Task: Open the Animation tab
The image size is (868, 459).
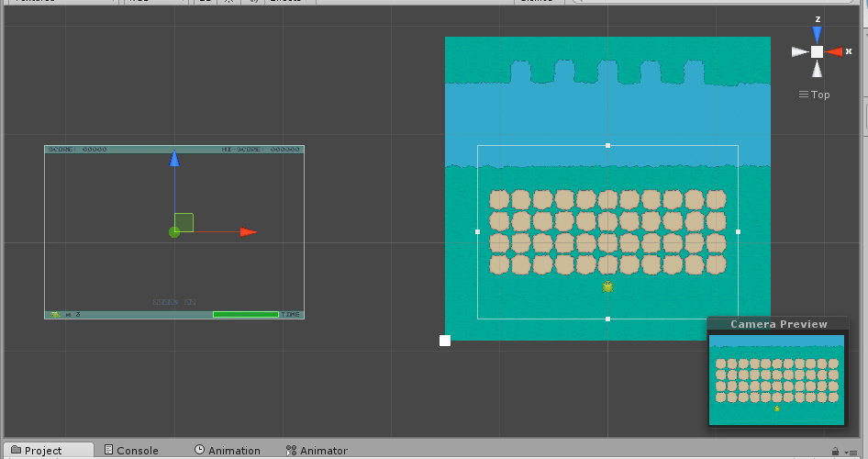Action: [227, 450]
